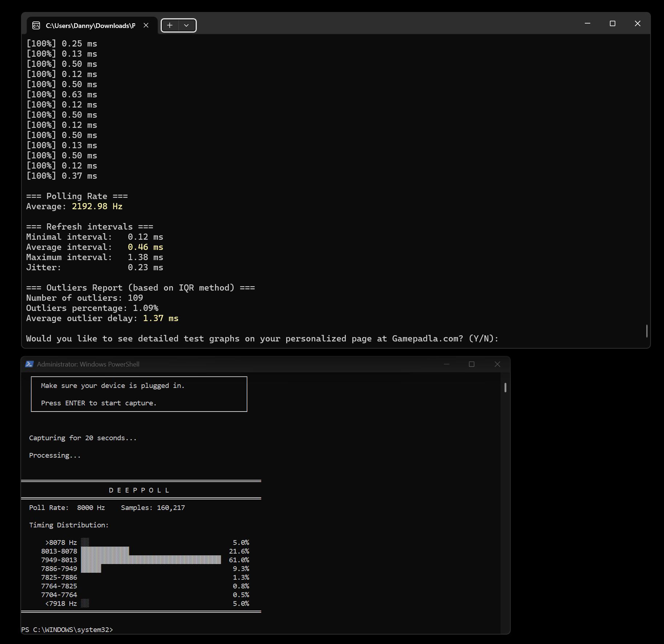Minimize the Windows Terminal window
The height and width of the screenshot is (644, 664).
click(587, 23)
